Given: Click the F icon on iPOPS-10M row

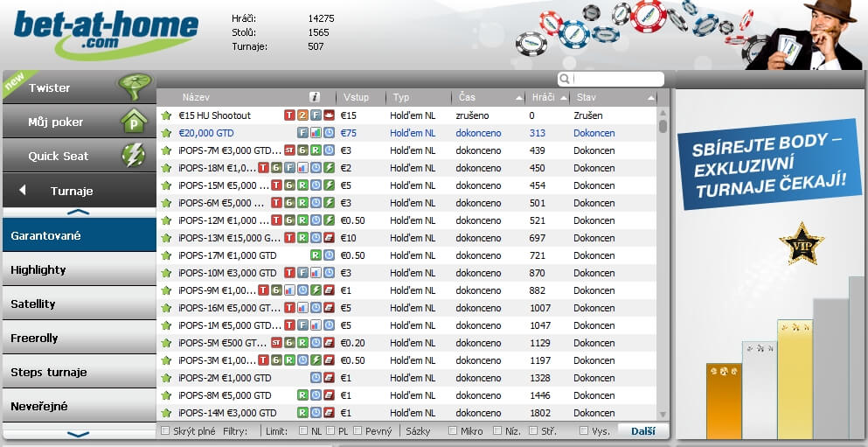Looking at the screenshot, I should coord(302,273).
